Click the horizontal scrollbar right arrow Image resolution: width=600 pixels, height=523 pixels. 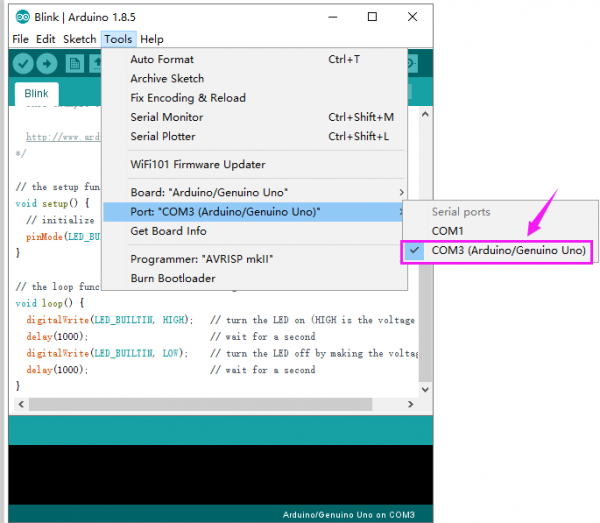(411, 404)
